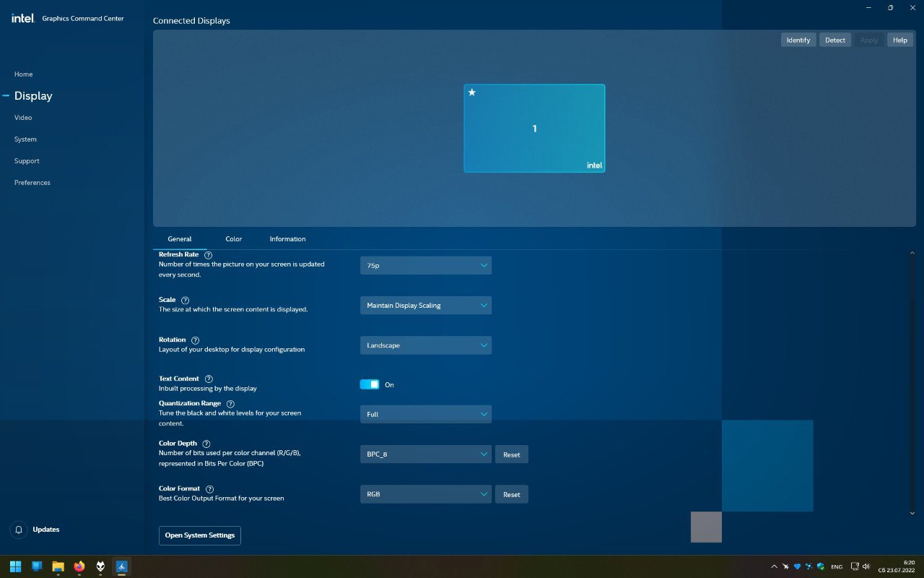Image resolution: width=924 pixels, height=578 pixels.
Task: Open the white alien-head app in taskbar
Action: pyautogui.click(x=100, y=566)
